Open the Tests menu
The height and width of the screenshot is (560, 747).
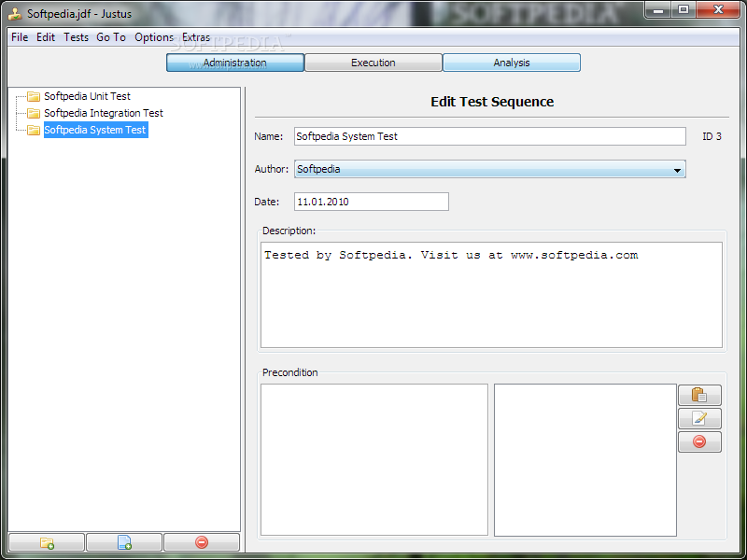77,37
